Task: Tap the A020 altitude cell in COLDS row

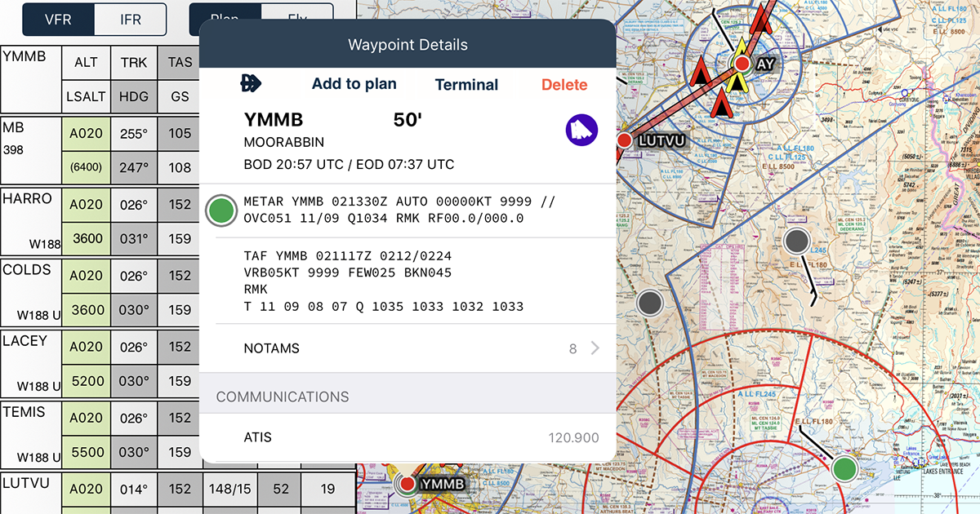Action: (x=86, y=276)
